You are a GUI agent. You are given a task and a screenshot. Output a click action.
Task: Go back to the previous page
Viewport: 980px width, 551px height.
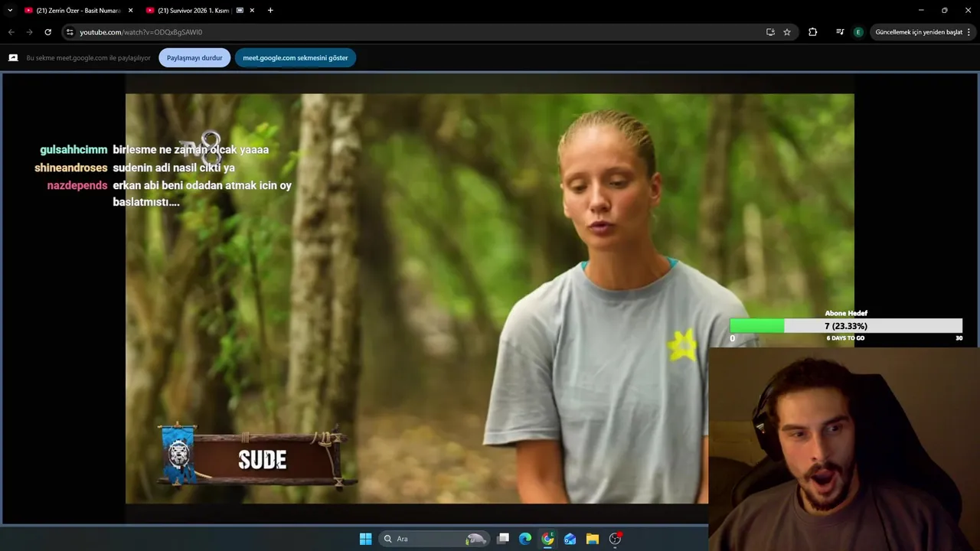pyautogui.click(x=11, y=32)
